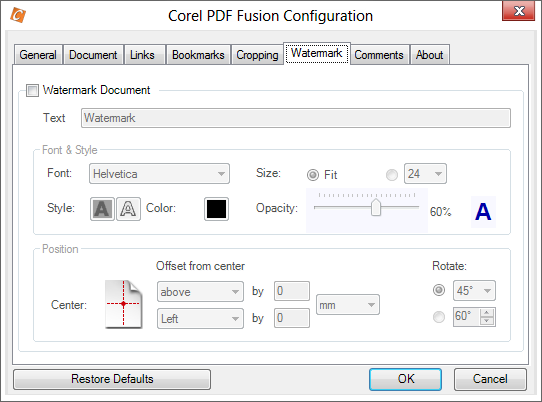Enable the Watermark Document checkbox
This screenshot has height=402, width=542.
click(32, 91)
